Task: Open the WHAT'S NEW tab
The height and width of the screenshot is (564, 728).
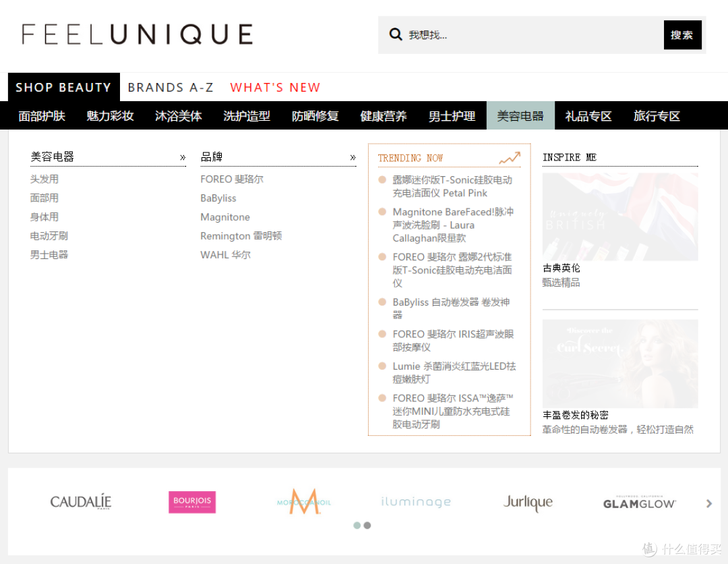Action: click(x=275, y=87)
